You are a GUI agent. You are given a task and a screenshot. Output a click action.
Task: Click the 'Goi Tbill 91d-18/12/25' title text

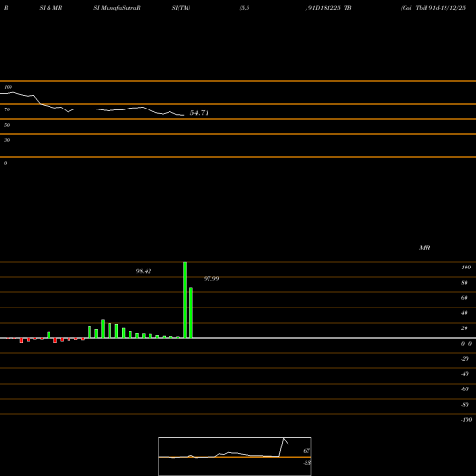(433, 8)
